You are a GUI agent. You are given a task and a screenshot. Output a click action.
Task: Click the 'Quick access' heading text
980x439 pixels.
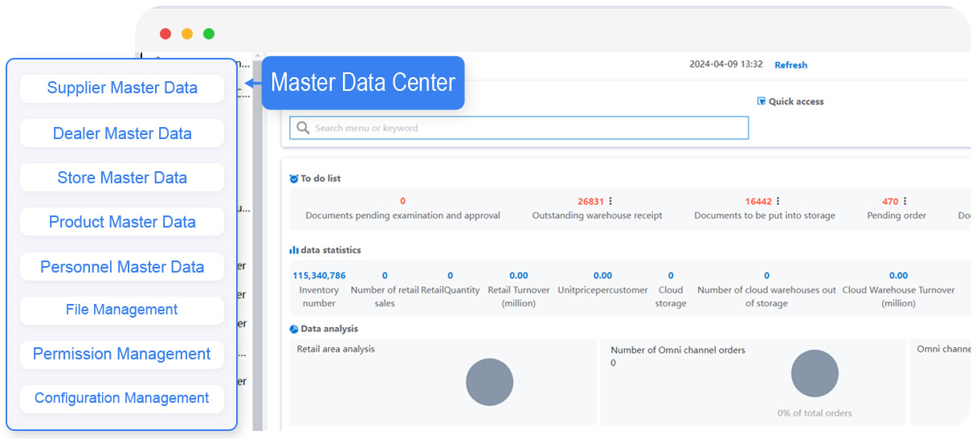[x=796, y=101]
